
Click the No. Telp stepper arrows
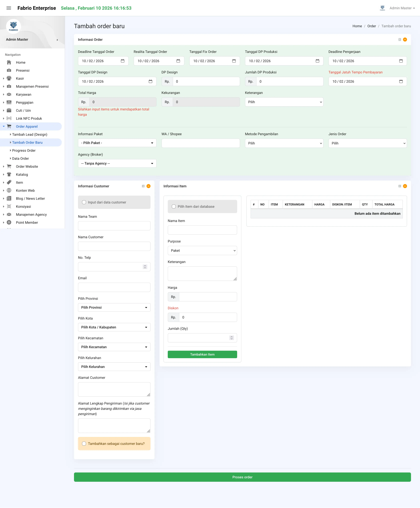pyautogui.click(x=145, y=267)
